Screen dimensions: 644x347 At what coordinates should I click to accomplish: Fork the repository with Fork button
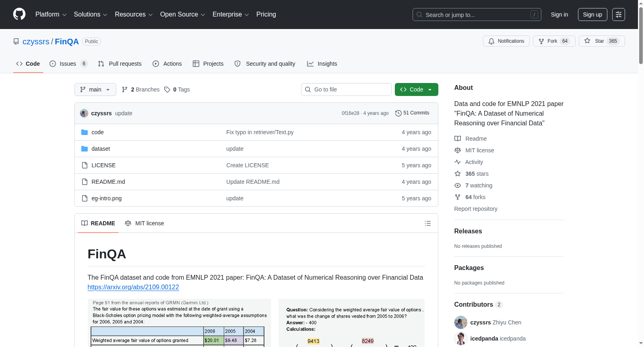[x=554, y=41]
